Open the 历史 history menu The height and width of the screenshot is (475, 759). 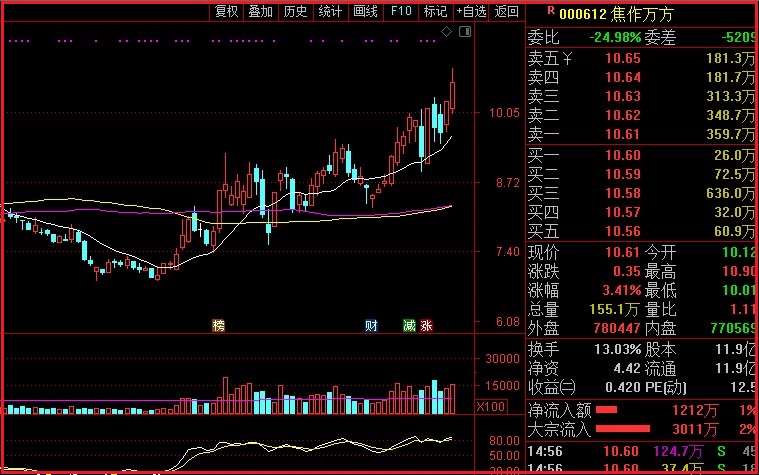pyautogui.click(x=296, y=11)
